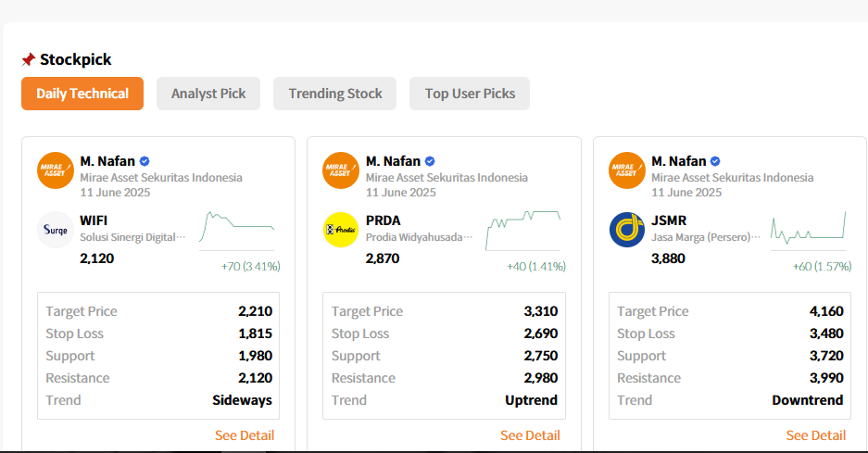Click the Mirae Asset logo on JSMR card
The height and width of the screenshot is (453, 868).
(x=626, y=170)
